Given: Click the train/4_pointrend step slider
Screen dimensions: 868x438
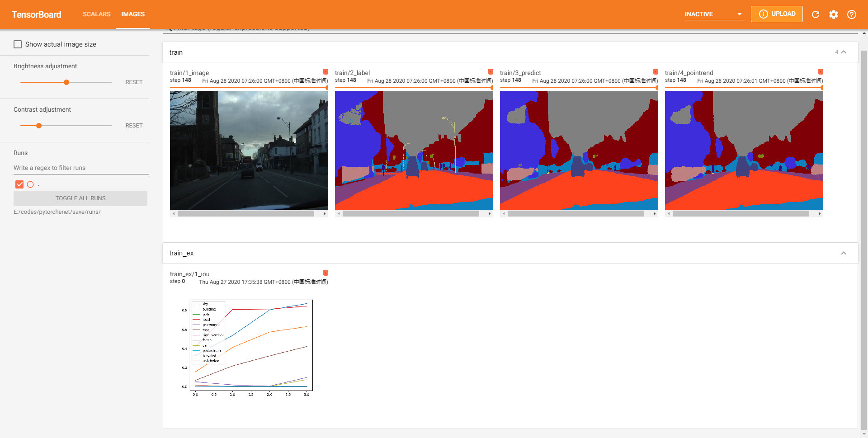Looking at the screenshot, I should [x=744, y=88].
